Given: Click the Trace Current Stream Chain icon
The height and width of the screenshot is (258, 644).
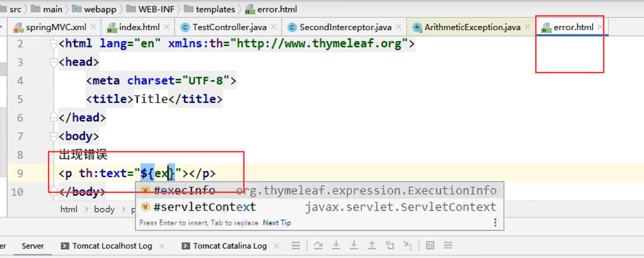Looking at the screenshot, I should (x=448, y=245).
